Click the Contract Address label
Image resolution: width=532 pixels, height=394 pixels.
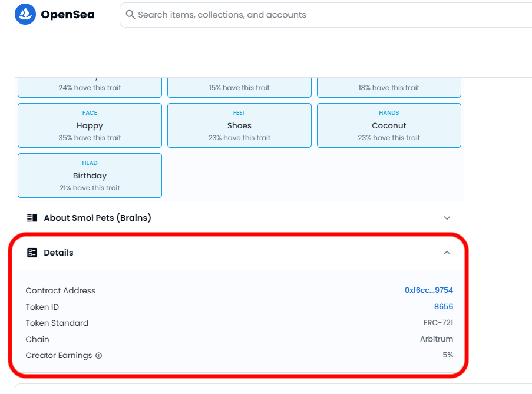coord(61,290)
